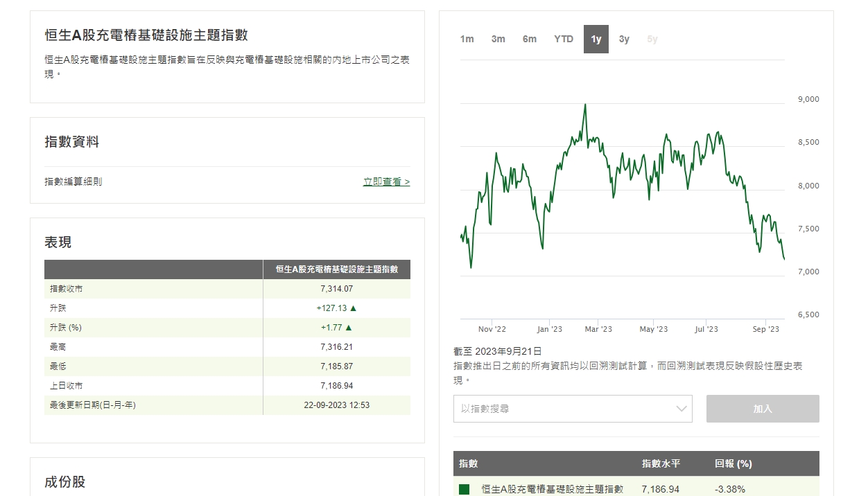Choose the active 1y range tab
This screenshot has width=868, height=496.
coord(596,39)
